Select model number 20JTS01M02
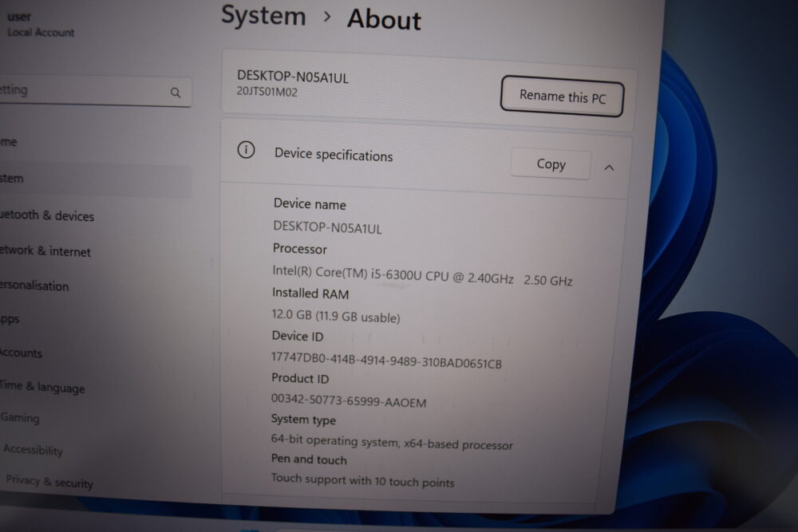The width and height of the screenshot is (798, 532). 267,92
